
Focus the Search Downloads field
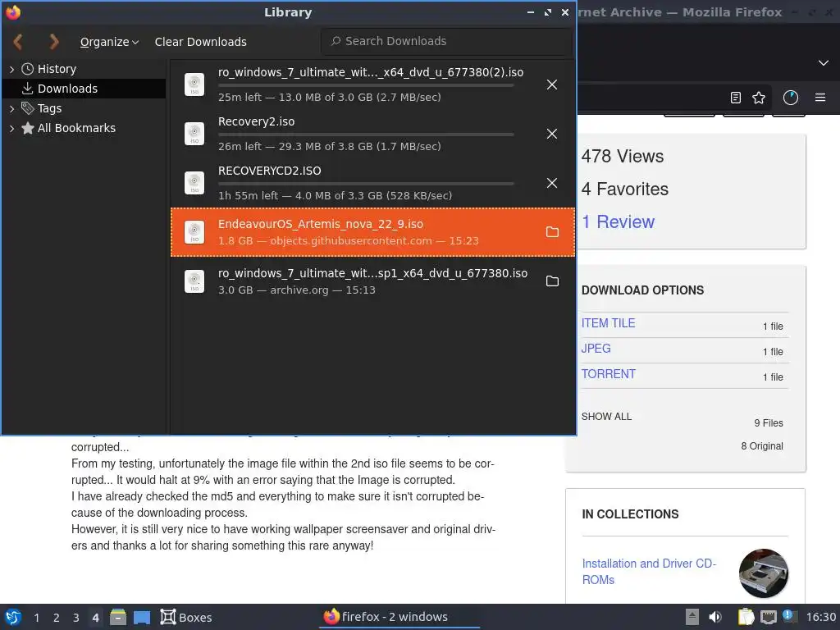(x=446, y=41)
